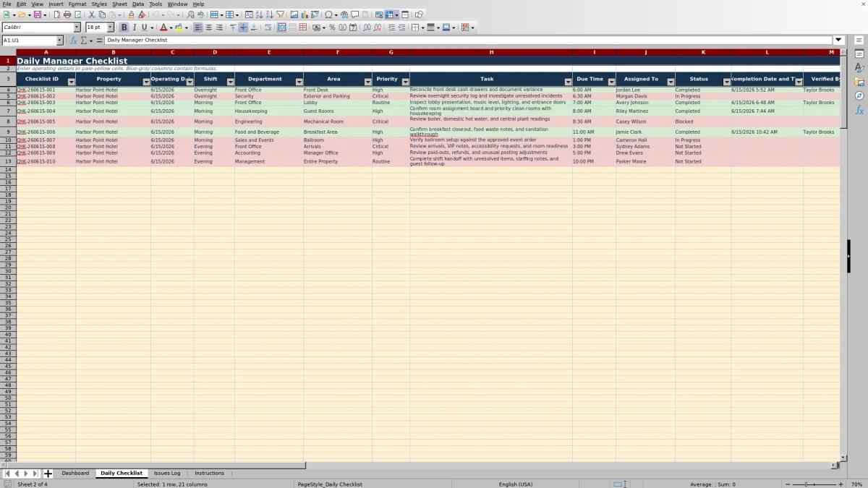
Task: Click the Sum sigma icon
Action: pos(84,40)
